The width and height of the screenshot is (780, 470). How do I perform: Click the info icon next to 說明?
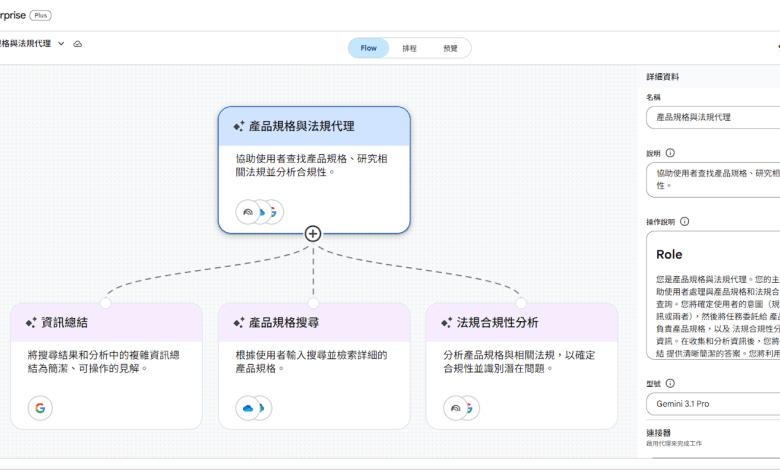pos(670,153)
